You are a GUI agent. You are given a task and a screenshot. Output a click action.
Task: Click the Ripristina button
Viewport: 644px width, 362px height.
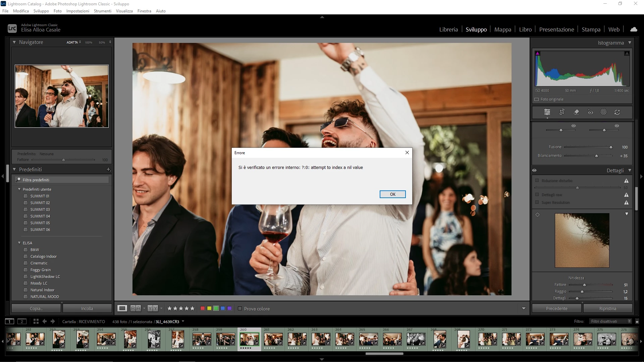[x=607, y=309]
